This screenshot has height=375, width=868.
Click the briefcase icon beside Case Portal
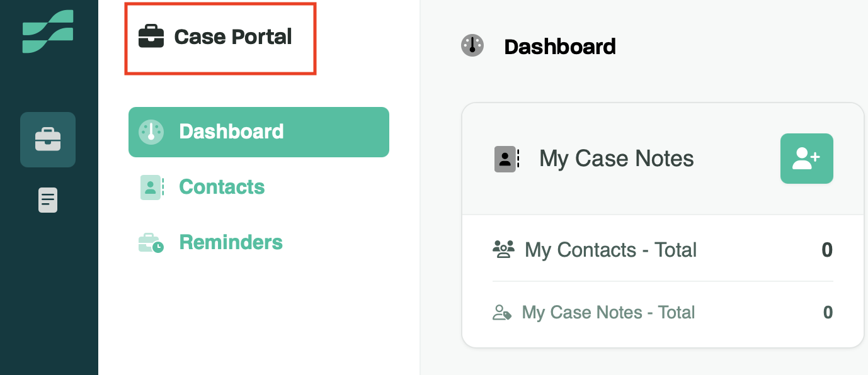(151, 36)
